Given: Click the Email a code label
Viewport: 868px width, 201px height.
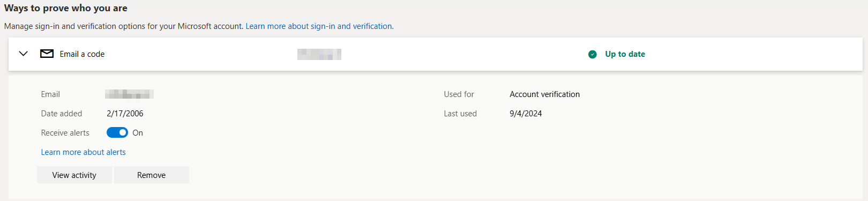Looking at the screenshot, I should [82, 54].
